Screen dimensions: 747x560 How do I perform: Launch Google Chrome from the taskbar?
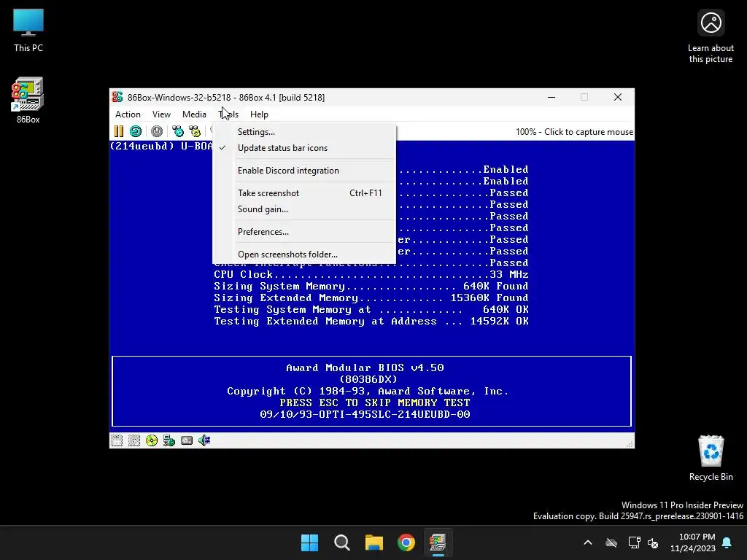tap(406, 542)
